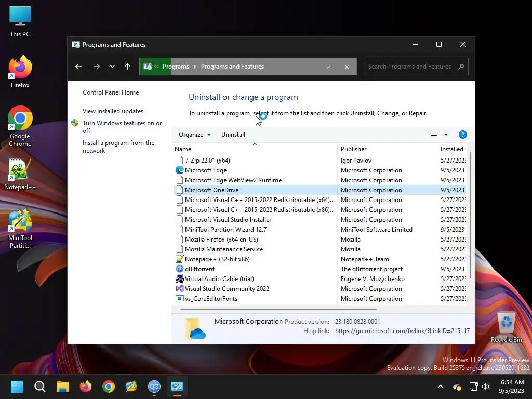
Task: Open more view options arrow
Action: pyautogui.click(x=446, y=135)
